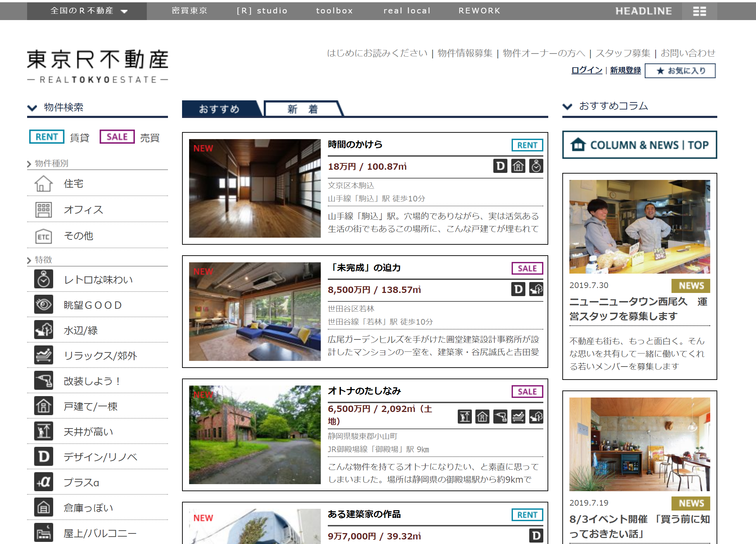
Task: Click the D icon beside デザイン/リノベ
Action: 44,457
